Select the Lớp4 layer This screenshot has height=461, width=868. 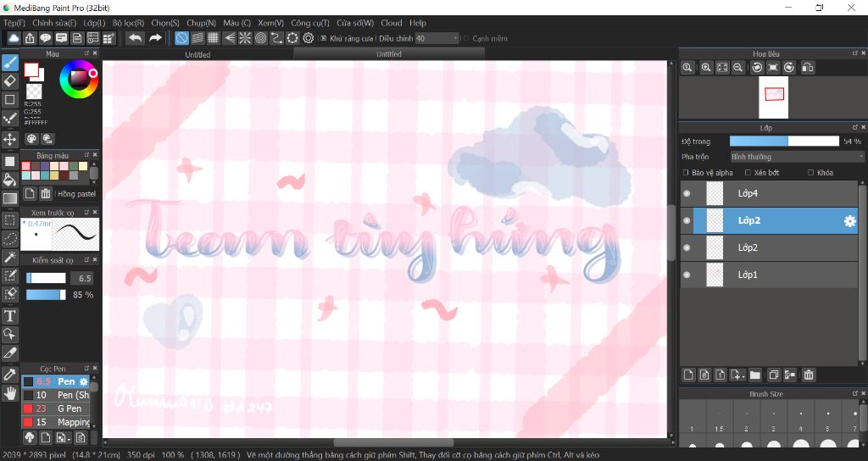pyautogui.click(x=770, y=193)
